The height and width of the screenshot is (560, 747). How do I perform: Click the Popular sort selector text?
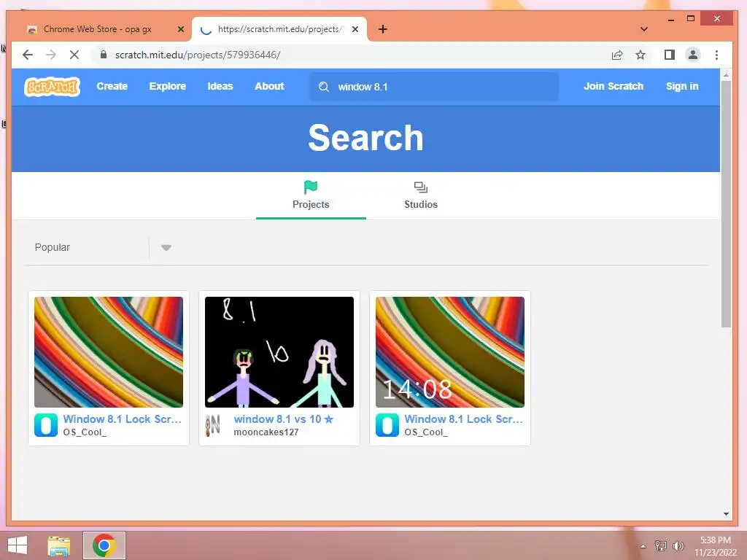tap(53, 247)
